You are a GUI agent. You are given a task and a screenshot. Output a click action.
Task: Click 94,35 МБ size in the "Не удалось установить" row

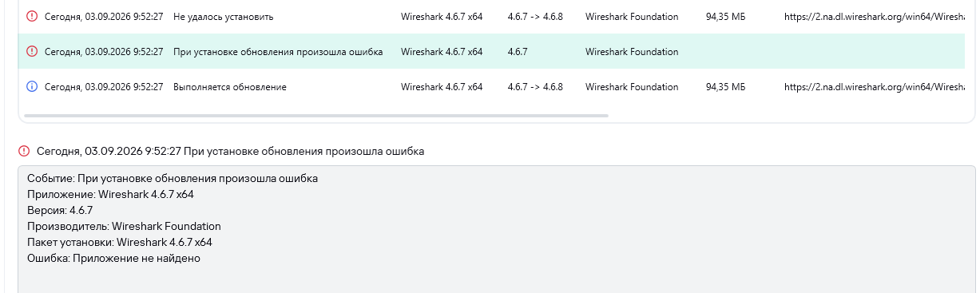tap(725, 16)
